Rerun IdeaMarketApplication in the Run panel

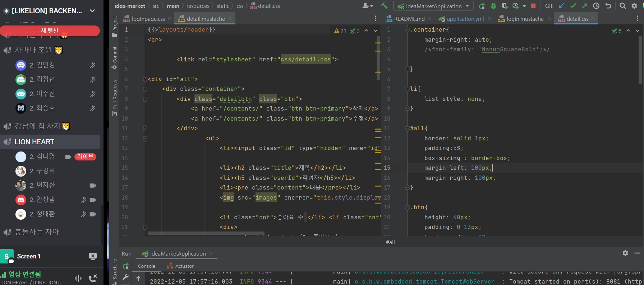tap(126, 266)
